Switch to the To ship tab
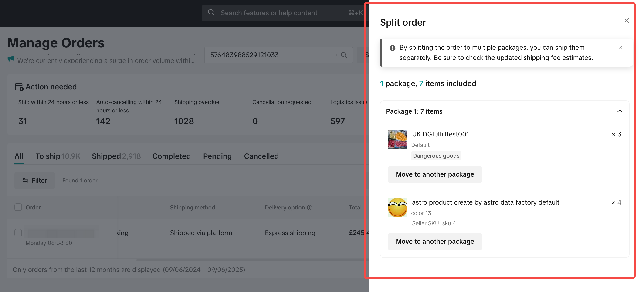The image size is (644, 292). (x=58, y=156)
